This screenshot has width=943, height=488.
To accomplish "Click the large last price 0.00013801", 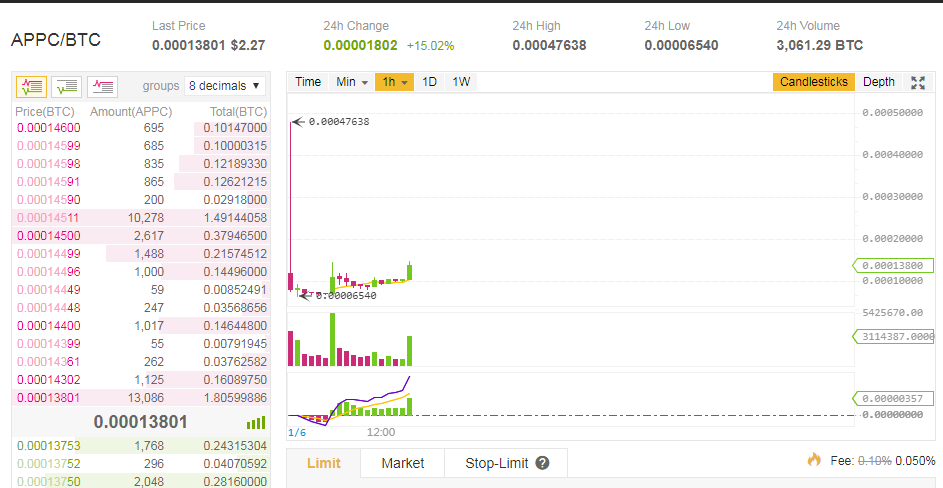I will [x=141, y=422].
